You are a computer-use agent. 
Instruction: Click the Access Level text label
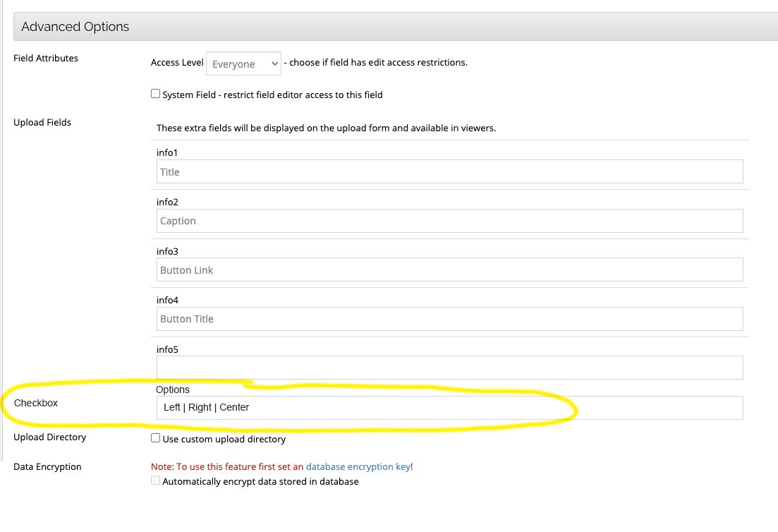pos(177,62)
